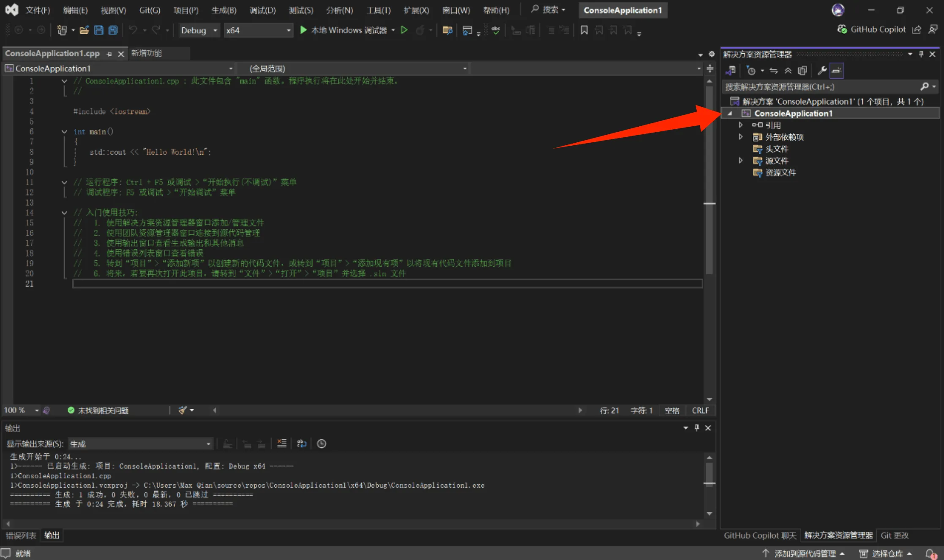Start without debugging using hollow green arrow

click(404, 30)
